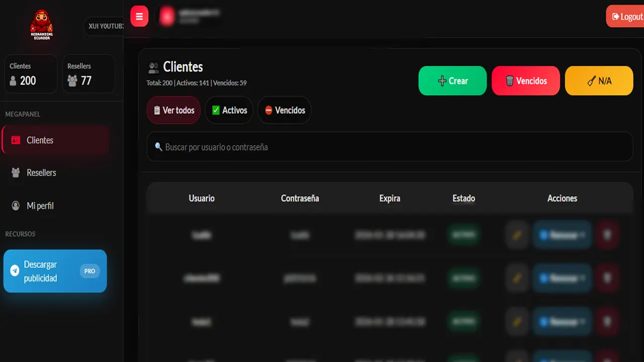The width and height of the screenshot is (644, 362).
Task: Open Resellers in the sidebar menu
Action: click(x=41, y=172)
